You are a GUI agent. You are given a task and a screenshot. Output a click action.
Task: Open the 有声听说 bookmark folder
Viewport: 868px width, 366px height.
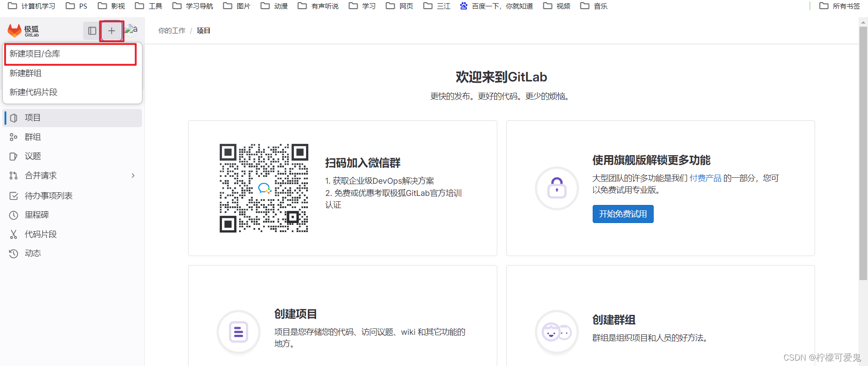(318, 6)
